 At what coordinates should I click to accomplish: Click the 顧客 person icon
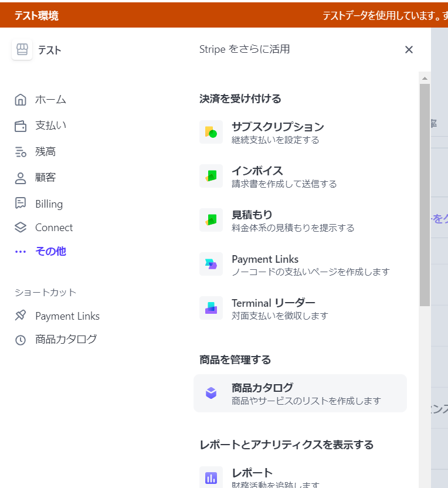21,178
